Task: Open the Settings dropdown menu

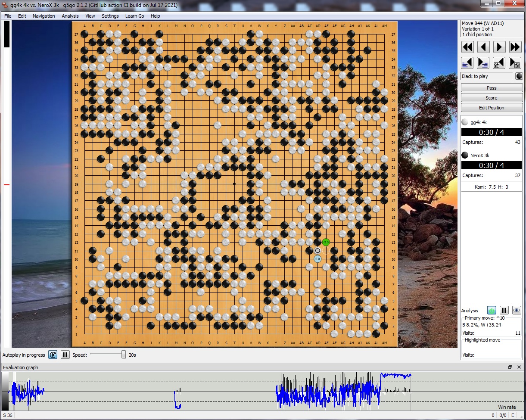Action: pyautogui.click(x=110, y=16)
